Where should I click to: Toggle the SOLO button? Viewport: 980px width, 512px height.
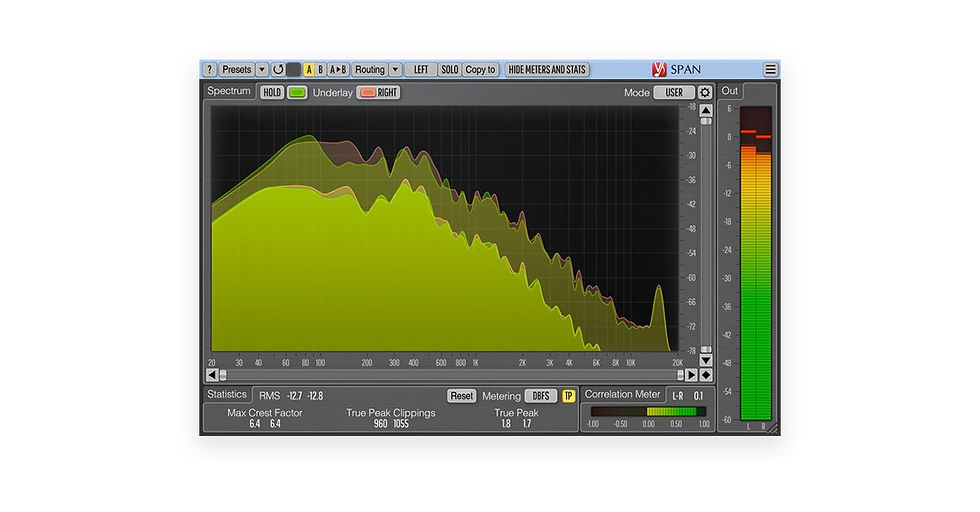pyautogui.click(x=449, y=69)
